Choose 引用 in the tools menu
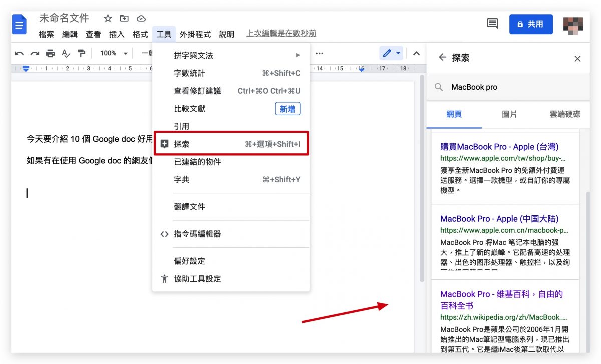601x364 pixels. point(231,126)
